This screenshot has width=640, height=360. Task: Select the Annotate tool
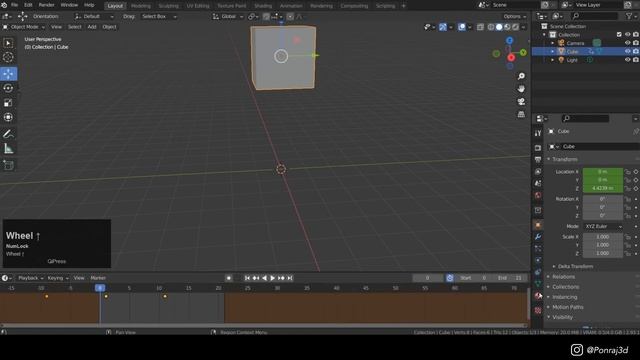click(8, 134)
